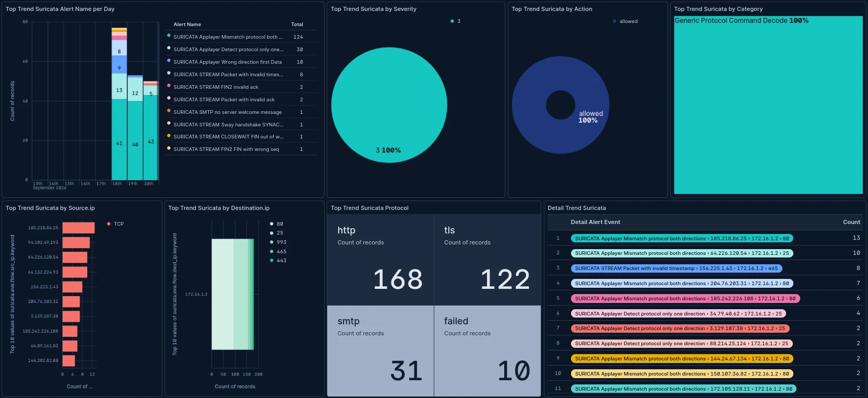Click the blue bar segment labeled 9
Screen dimensions: 868x398
119,65
